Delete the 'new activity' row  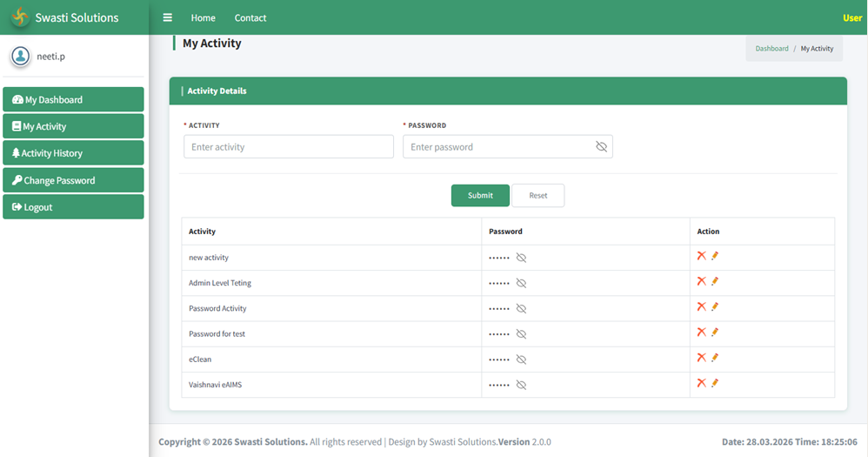[x=701, y=256]
